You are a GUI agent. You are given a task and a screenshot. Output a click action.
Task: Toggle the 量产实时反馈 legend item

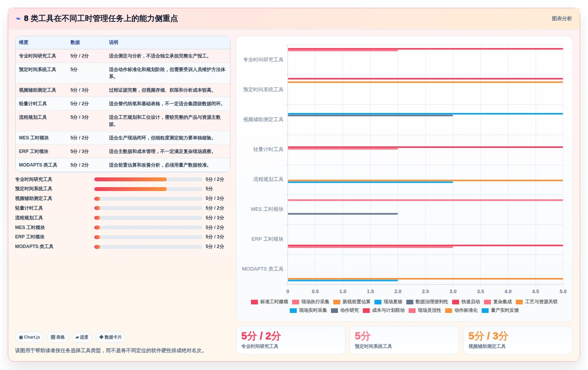point(500,310)
